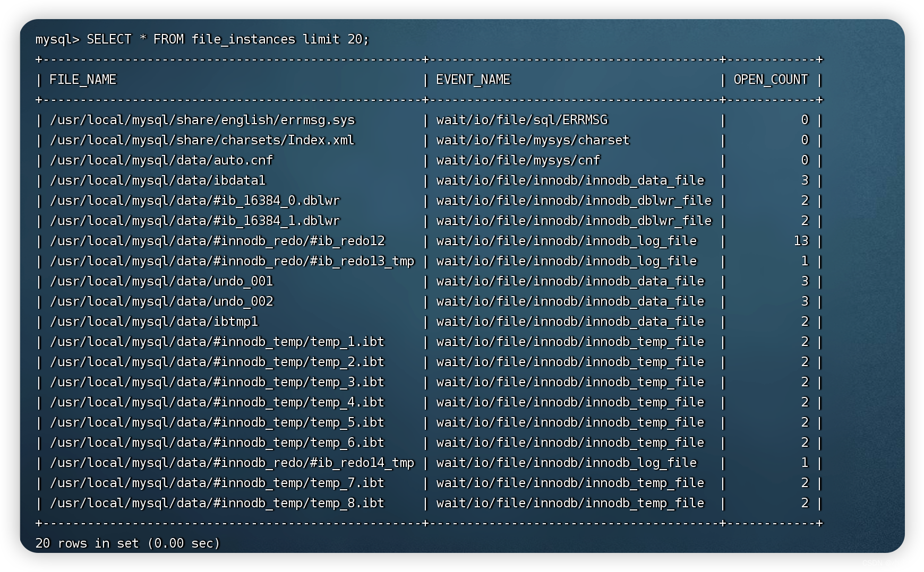The width and height of the screenshot is (924, 572).
Task: Click the charsets/Index.xml file path
Action: pyautogui.click(x=202, y=140)
